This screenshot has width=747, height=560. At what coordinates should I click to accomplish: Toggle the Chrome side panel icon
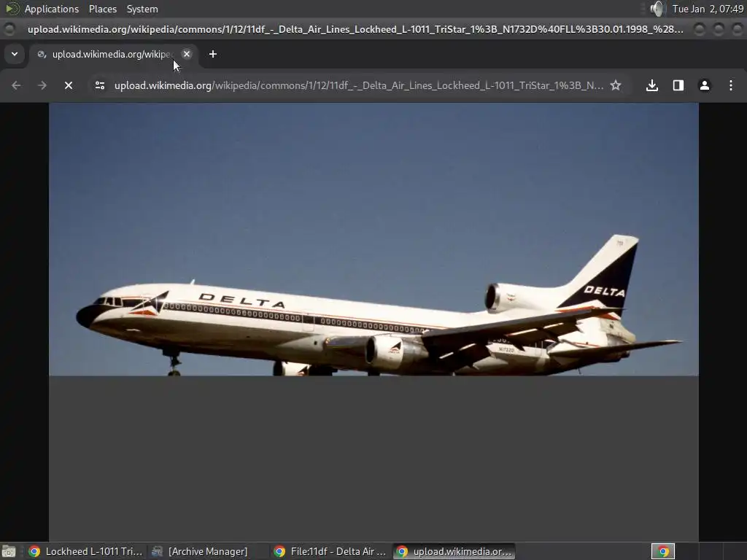[678, 85]
